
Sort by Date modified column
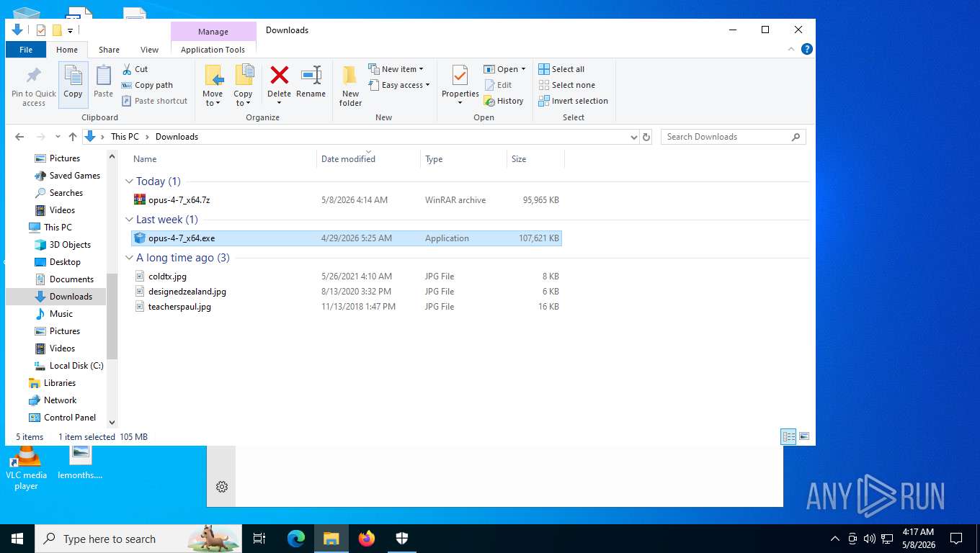(x=368, y=159)
